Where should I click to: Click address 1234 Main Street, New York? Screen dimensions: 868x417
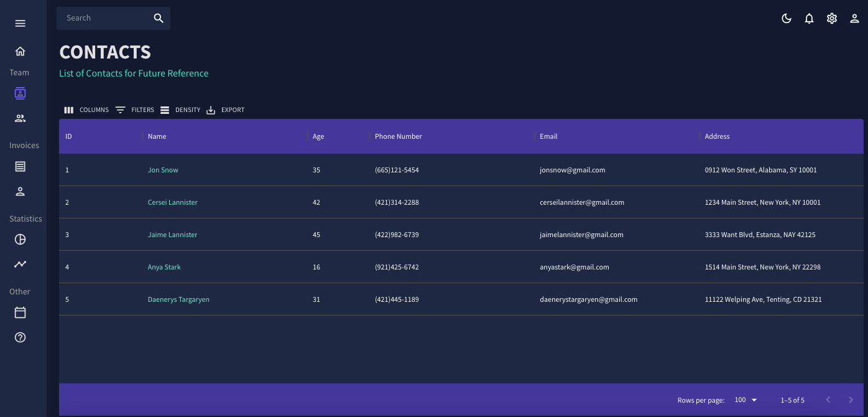click(762, 202)
